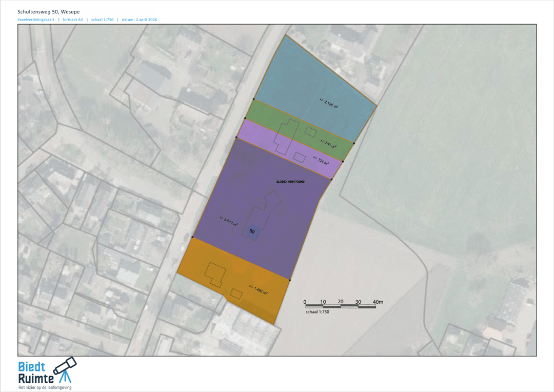Click the small outbuilding outline in the green parcel
This screenshot has width=554, height=392.
click(310, 131)
